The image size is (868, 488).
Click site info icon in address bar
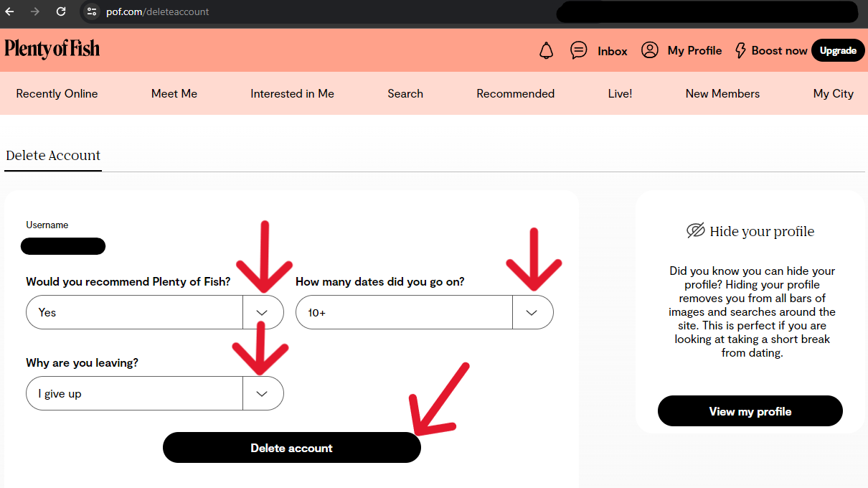[91, 11]
